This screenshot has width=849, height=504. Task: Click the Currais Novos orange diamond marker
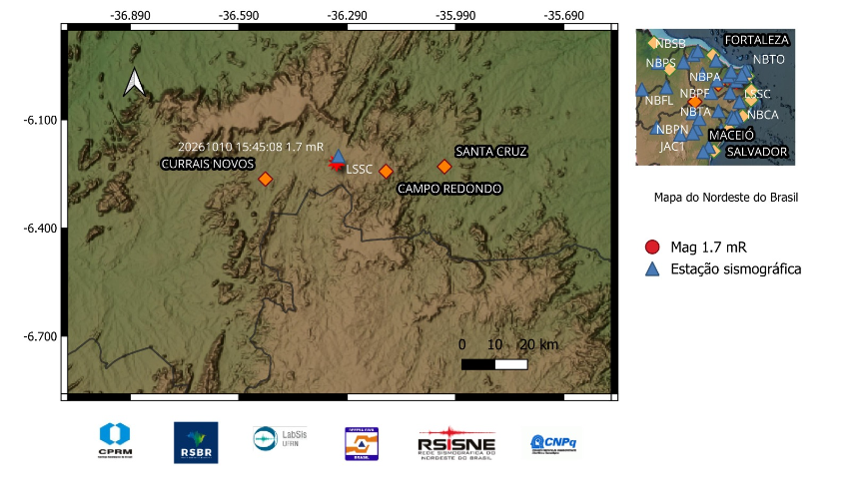tap(265, 179)
